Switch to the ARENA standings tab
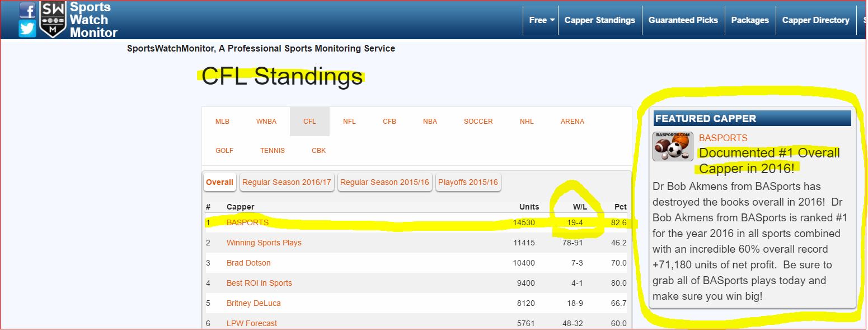The width and height of the screenshot is (868, 330). [573, 122]
